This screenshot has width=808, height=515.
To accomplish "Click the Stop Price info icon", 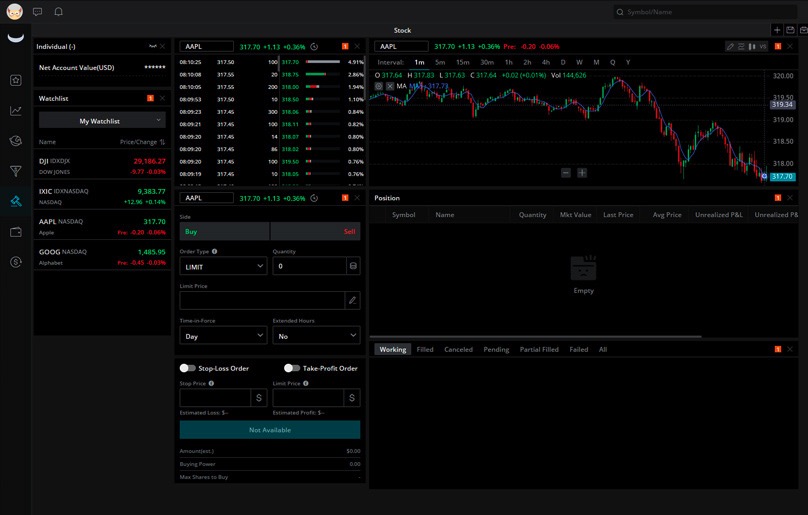I will point(211,384).
